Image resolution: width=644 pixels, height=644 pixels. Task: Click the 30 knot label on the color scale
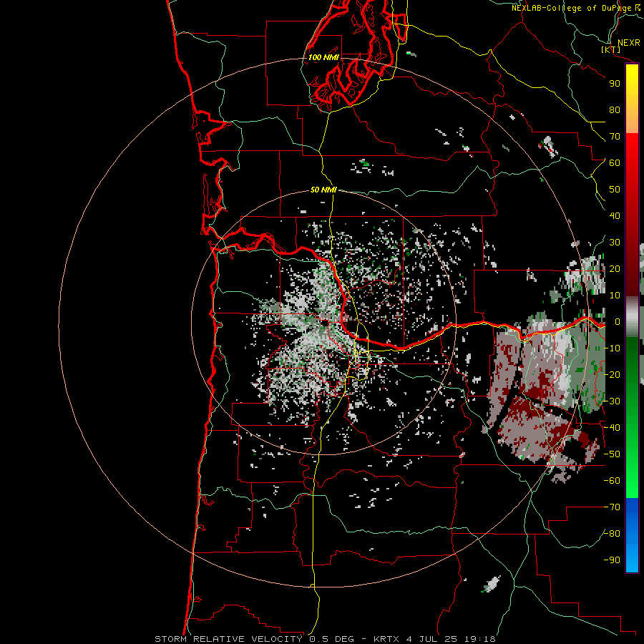tap(615, 243)
